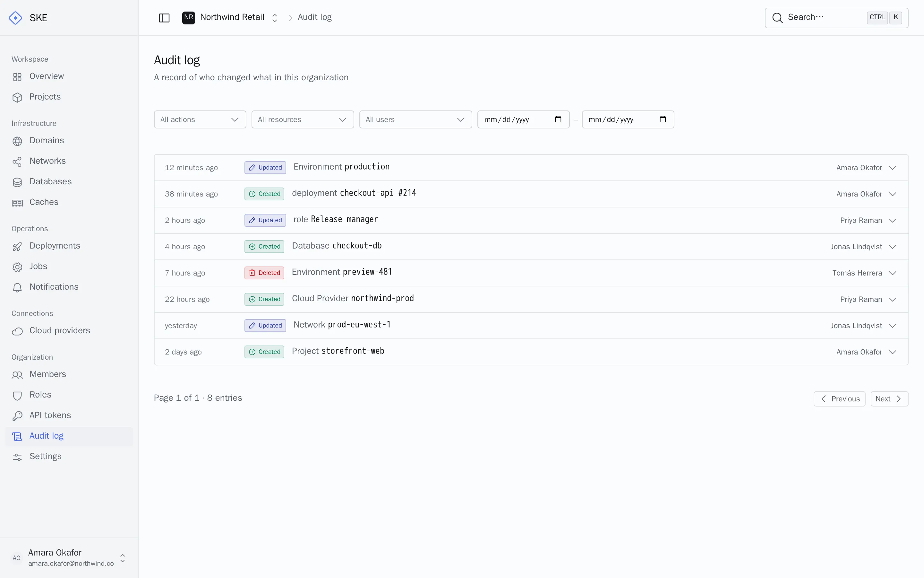The image size is (924, 578).
Task: Open Members in sidebar
Action: pyautogui.click(x=69, y=375)
